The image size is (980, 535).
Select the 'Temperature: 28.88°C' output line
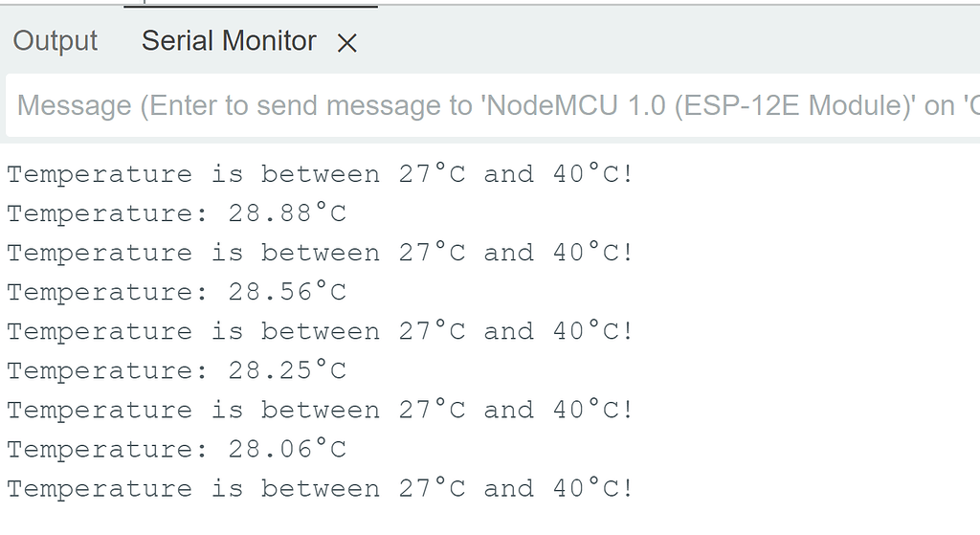click(x=177, y=213)
